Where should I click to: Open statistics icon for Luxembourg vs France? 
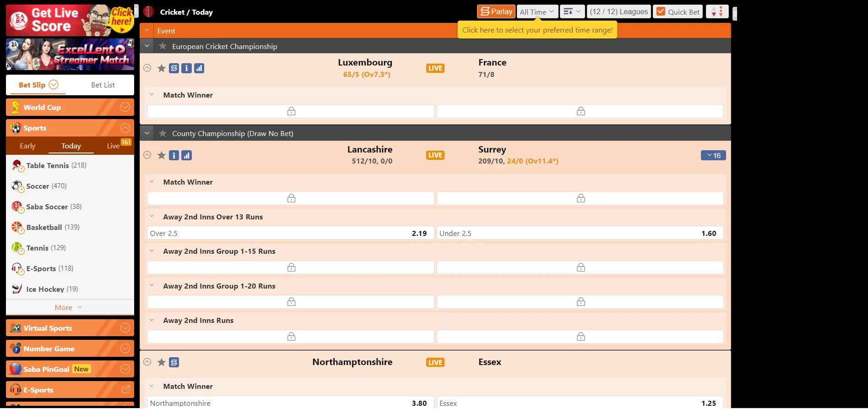point(199,68)
